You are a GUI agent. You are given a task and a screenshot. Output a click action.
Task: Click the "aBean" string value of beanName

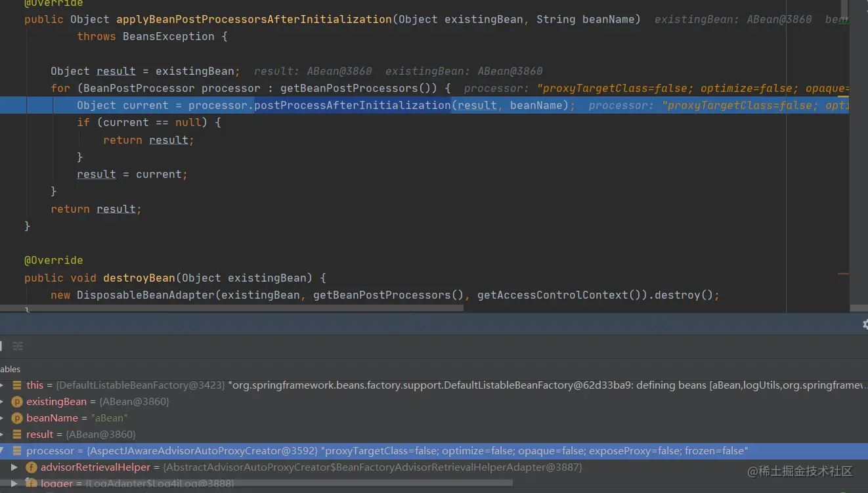[x=109, y=418]
